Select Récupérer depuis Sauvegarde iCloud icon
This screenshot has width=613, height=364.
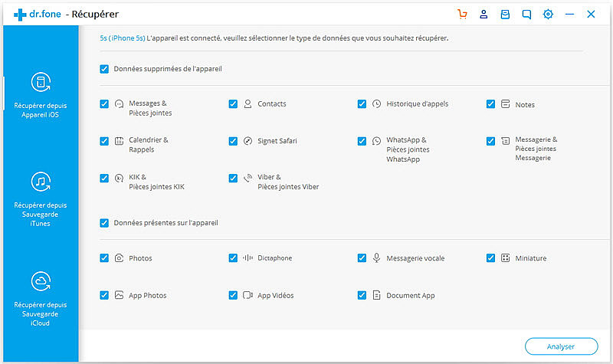coord(41,281)
